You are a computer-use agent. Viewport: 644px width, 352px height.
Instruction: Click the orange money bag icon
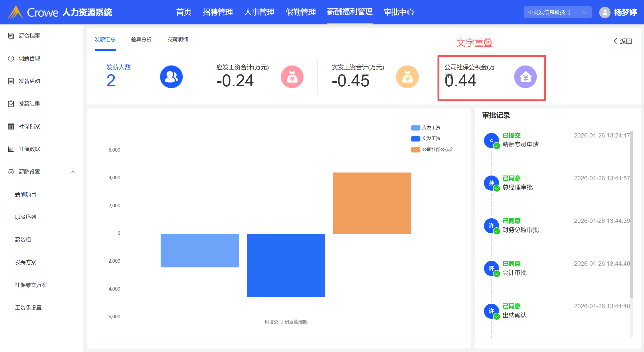407,77
